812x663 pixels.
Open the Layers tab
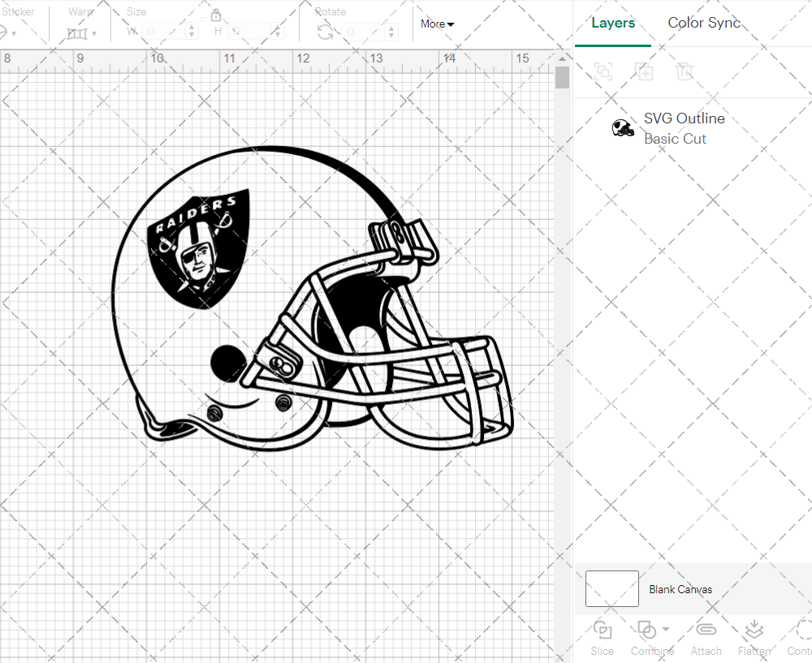point(613,23)
